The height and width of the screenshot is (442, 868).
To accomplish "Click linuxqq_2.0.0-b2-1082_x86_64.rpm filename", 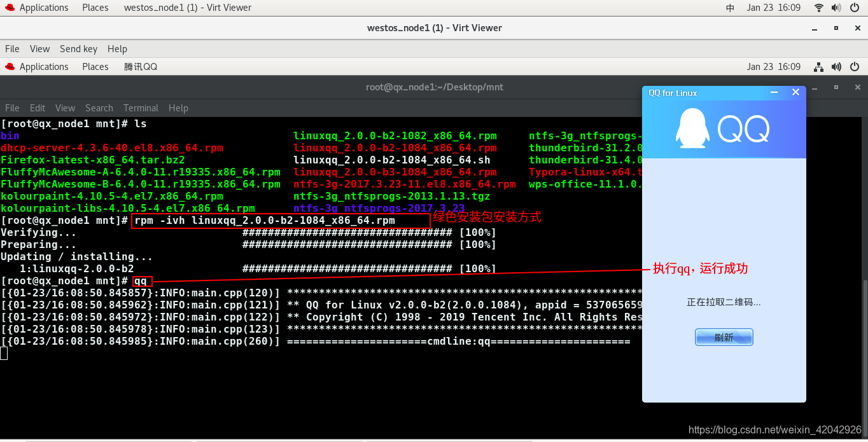I will pyautogui.click(x=395, y=135).
